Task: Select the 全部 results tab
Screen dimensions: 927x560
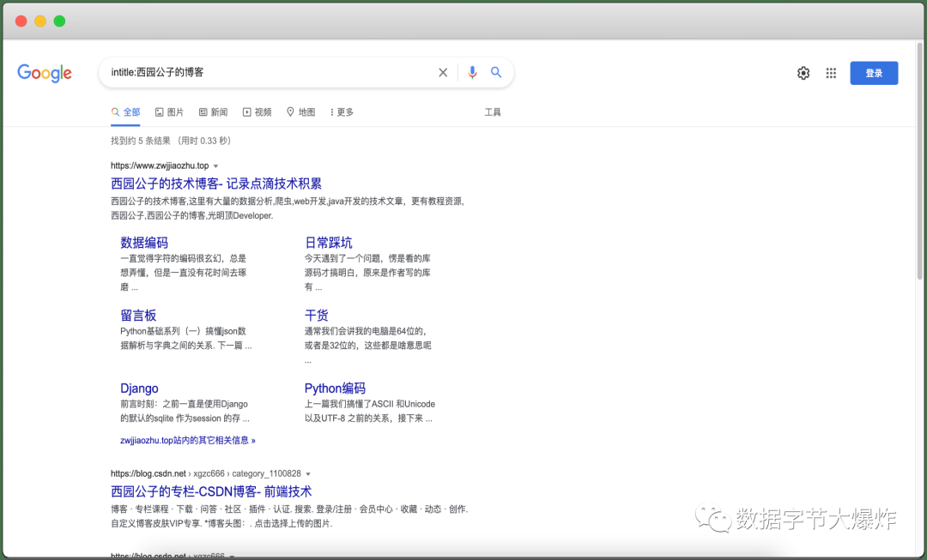Action: (x=125, y=112)
